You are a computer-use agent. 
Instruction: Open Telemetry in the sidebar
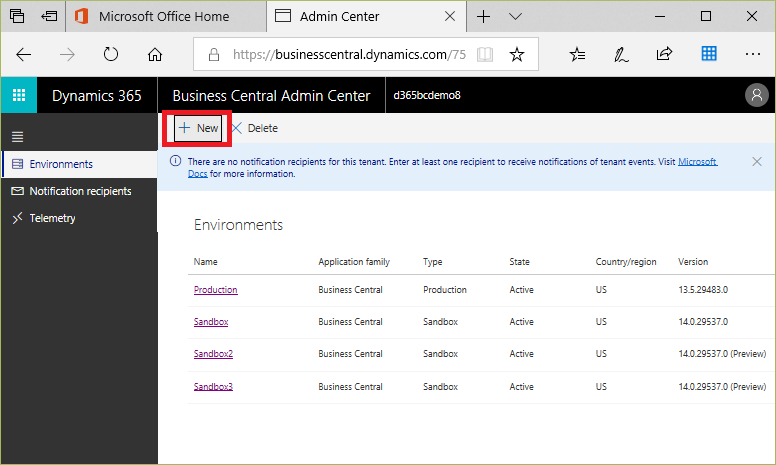tap(79, 218)
